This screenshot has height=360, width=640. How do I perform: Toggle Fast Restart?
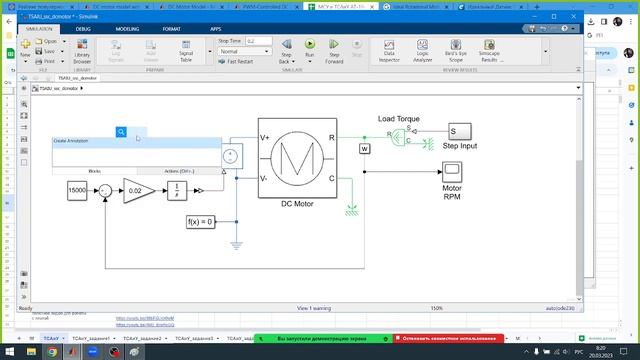coord(236,61)
